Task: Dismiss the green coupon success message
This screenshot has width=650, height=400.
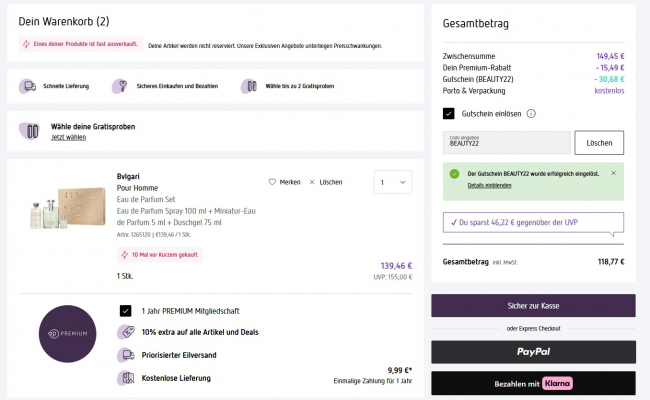Action: tap(614, 173)
